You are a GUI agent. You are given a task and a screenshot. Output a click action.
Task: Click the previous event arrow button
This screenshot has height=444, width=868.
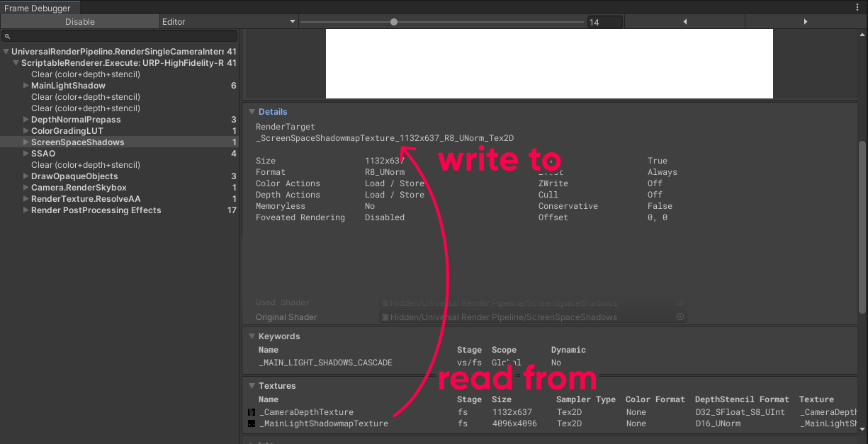tap(685, 22)
